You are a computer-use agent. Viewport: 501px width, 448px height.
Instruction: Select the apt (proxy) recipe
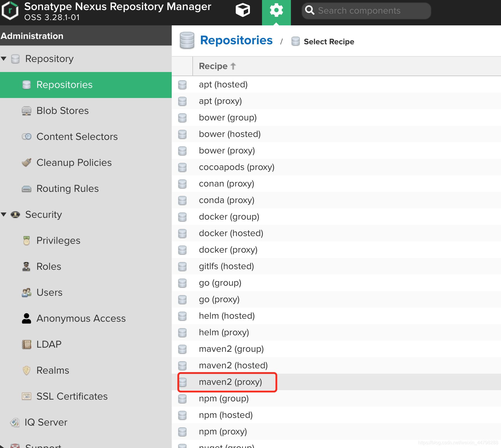[x=336, y=101]
